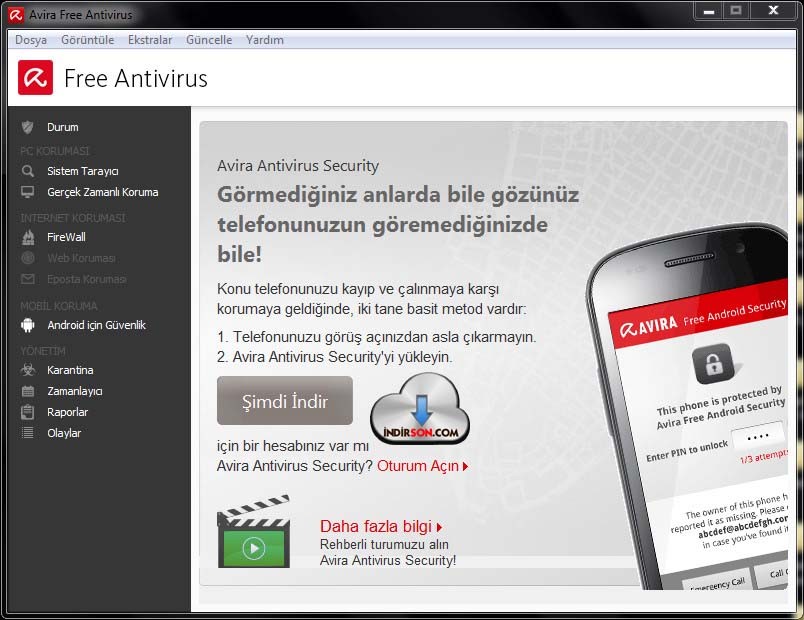Click the Oturum Açın link
Image resolution: width=804 pixels, height=620 pixels.
(x=423, y=466)
